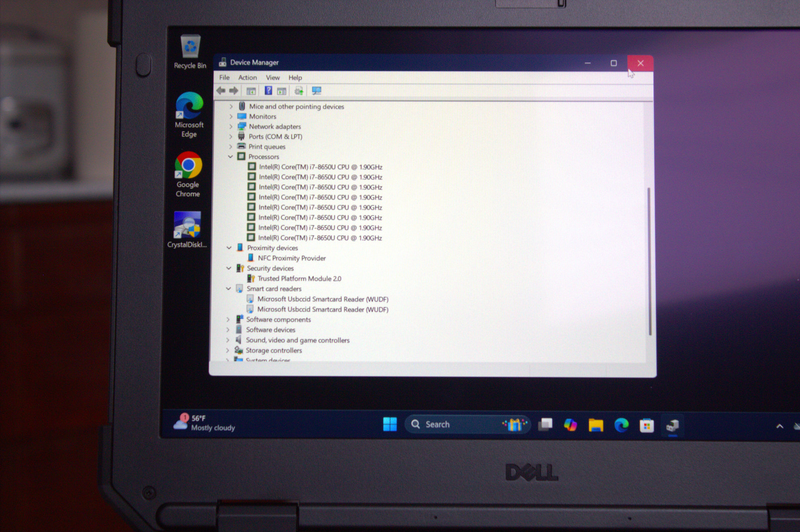Select Trusted Platform Module 2.0
800x532 pixels.
299,279
